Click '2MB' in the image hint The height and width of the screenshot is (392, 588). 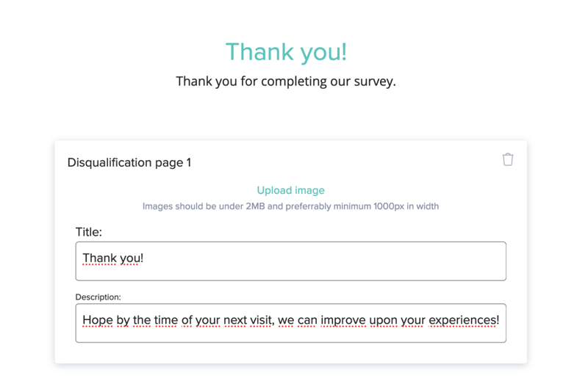(x=255, y=206)
